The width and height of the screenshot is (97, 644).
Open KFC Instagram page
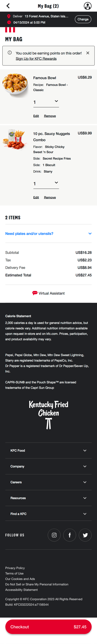point(54,535)
